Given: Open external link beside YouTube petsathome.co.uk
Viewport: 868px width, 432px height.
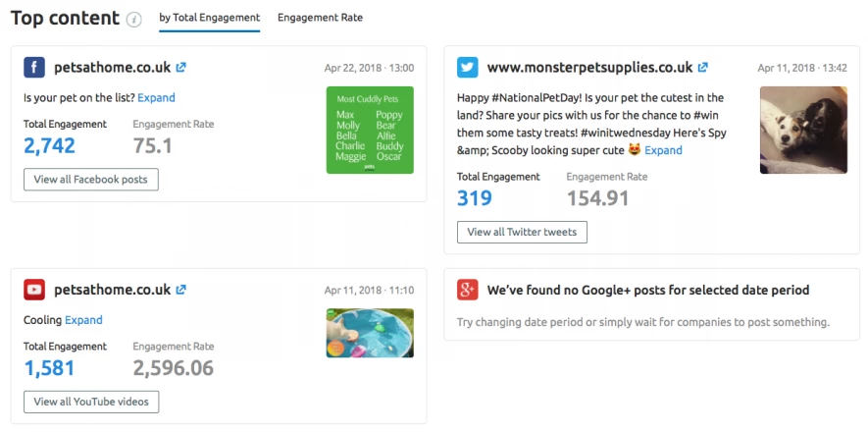Looking at the screenshot, I should [181, 290].
